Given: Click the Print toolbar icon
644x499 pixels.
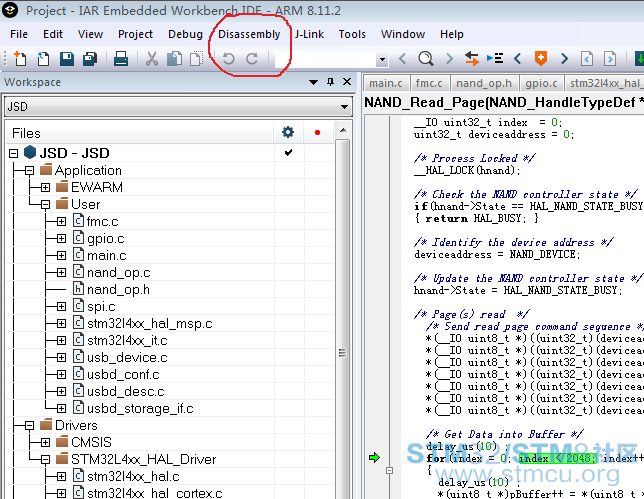Looking at the screenshot, I should coord(121,59).
